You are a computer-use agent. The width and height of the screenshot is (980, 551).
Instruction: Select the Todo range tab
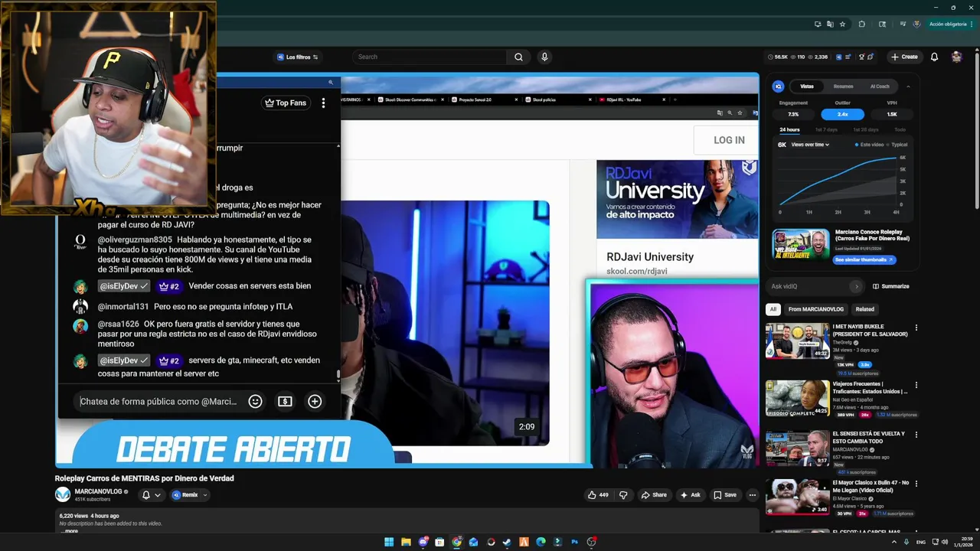[900, 129]
